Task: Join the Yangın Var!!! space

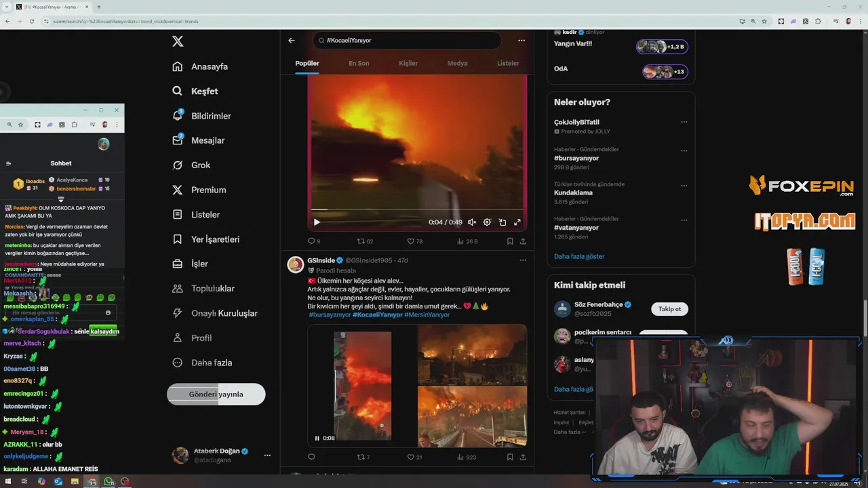Action: coord(661,47)
